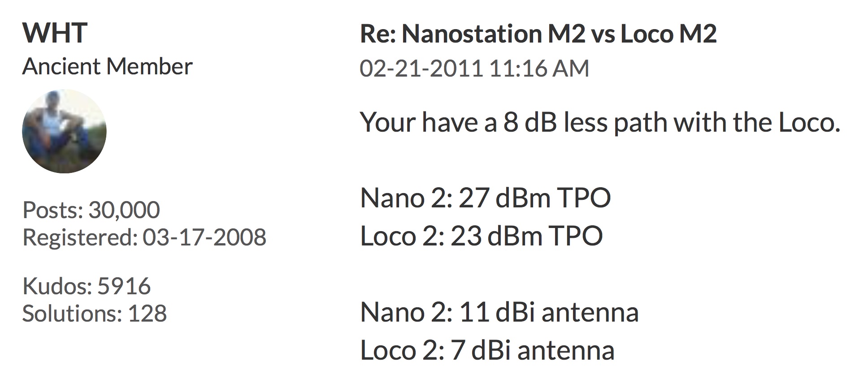This screenshot has width=868, height=387.
Task: Open the Re: Nanostation M2 vs Loco M2 title
Action: click(x=538, y=34)
